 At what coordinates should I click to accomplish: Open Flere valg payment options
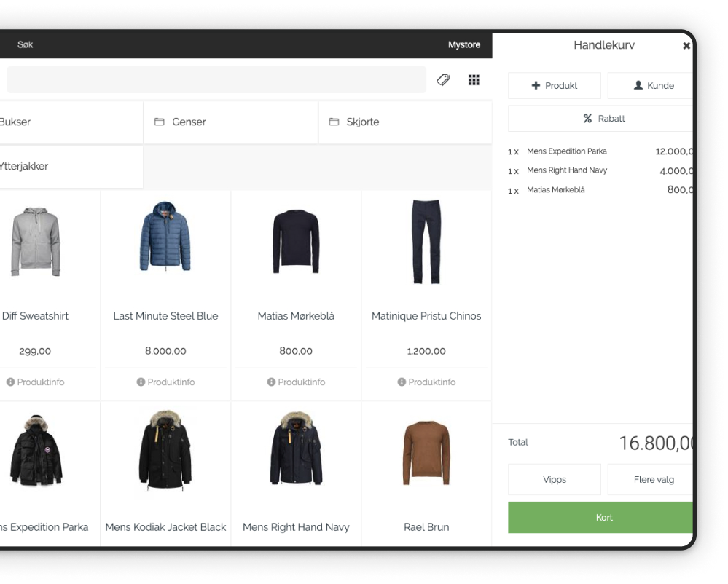pyautogui.click(x=650, y=480)
